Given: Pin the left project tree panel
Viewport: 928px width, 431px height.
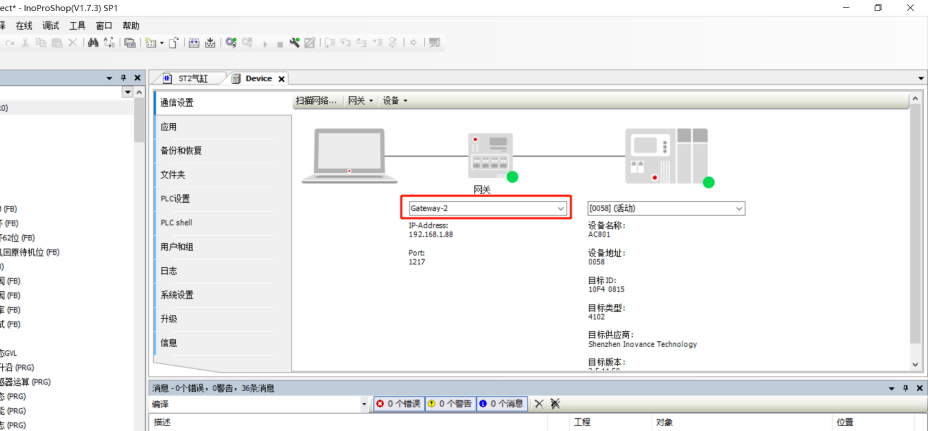Looking at the screenshot, I should [x=123, y=78].
